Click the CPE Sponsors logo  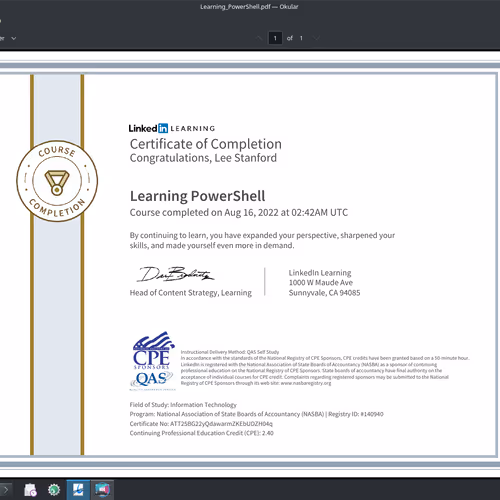click(x=153, y=350)
